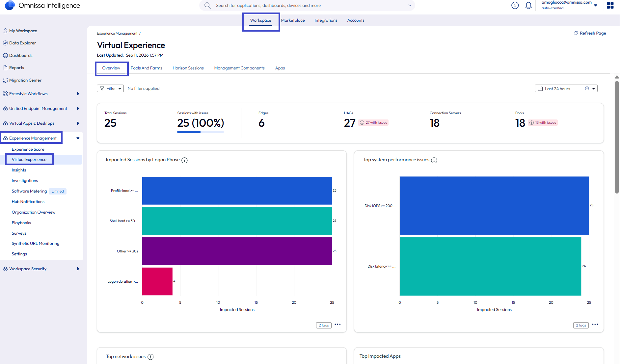Open the Management Components tab
Screen dimensions: 620x364
coord(239,68)
